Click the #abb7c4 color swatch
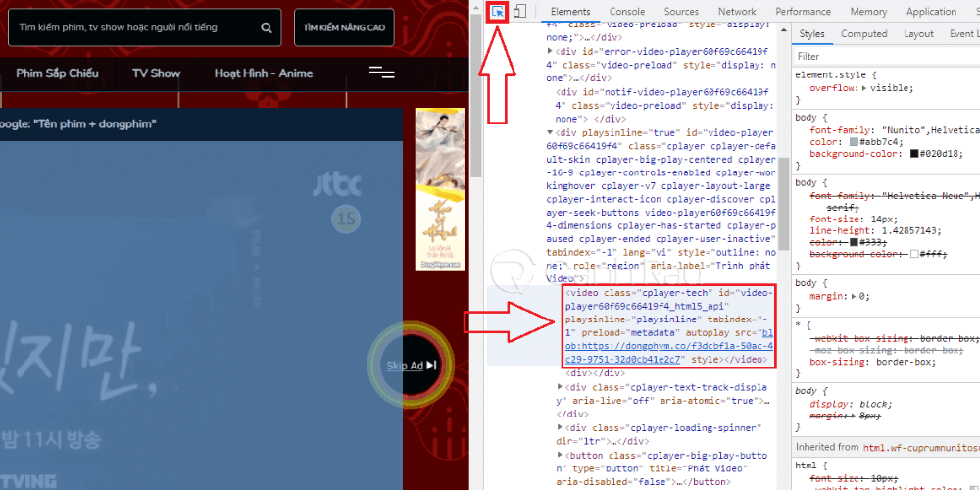The height and width of the screenshot is (490, 980). pos(855,142)
